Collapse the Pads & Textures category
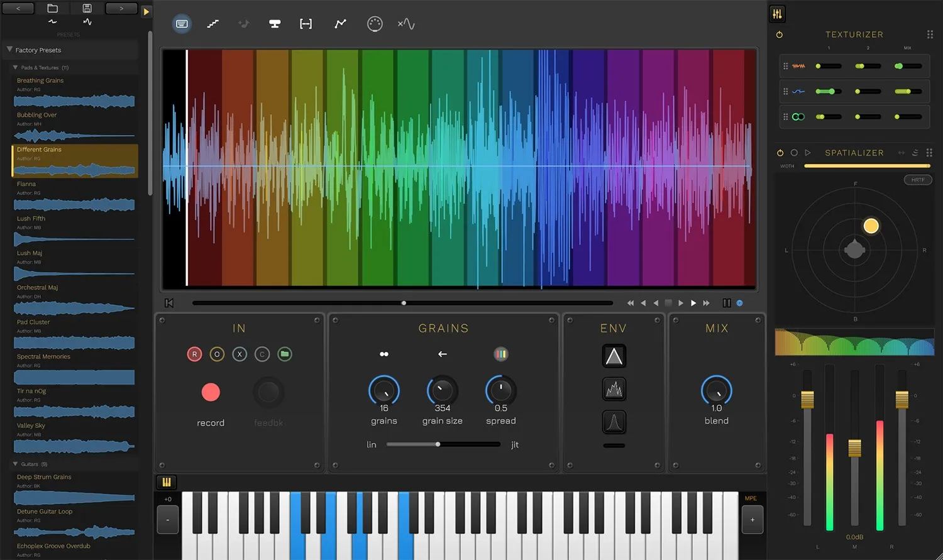 (x=15, y=67)
